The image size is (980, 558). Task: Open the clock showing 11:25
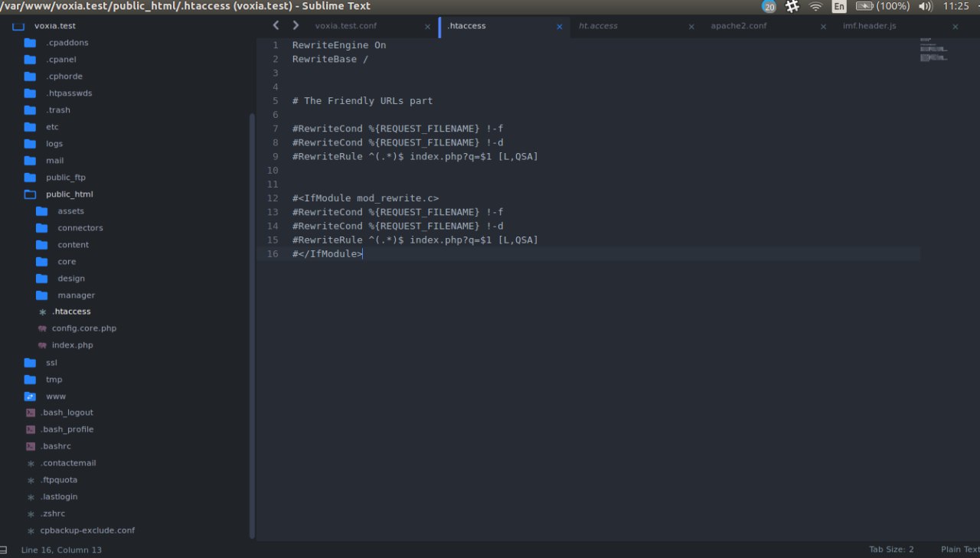pos(956,6)
